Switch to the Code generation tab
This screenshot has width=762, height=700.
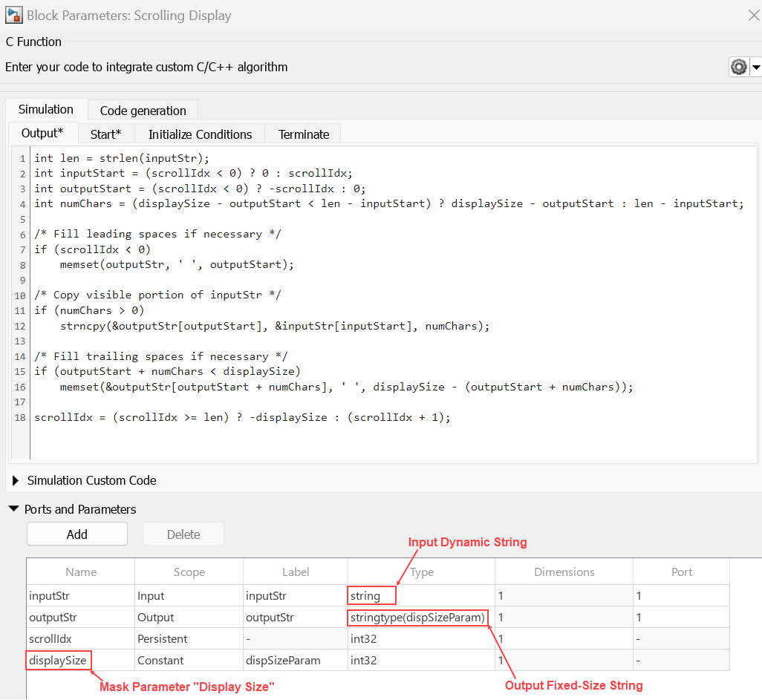click(143, 111)
